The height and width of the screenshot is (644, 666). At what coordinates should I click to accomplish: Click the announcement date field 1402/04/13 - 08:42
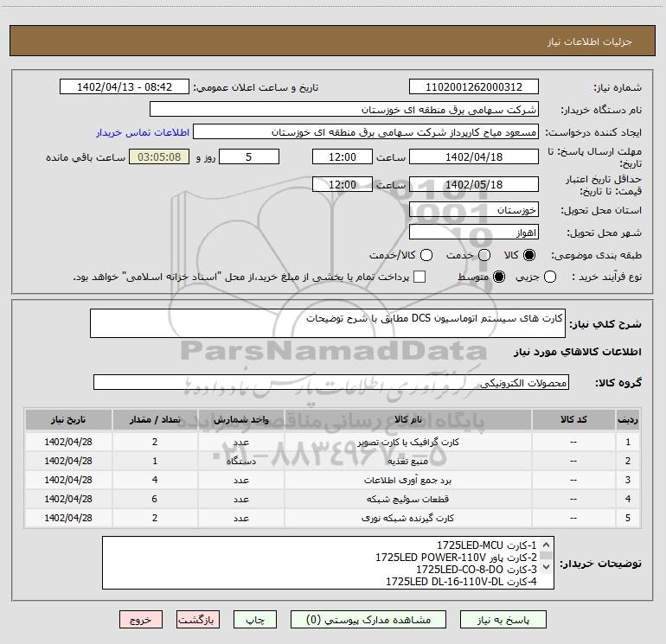coord(125,87)
